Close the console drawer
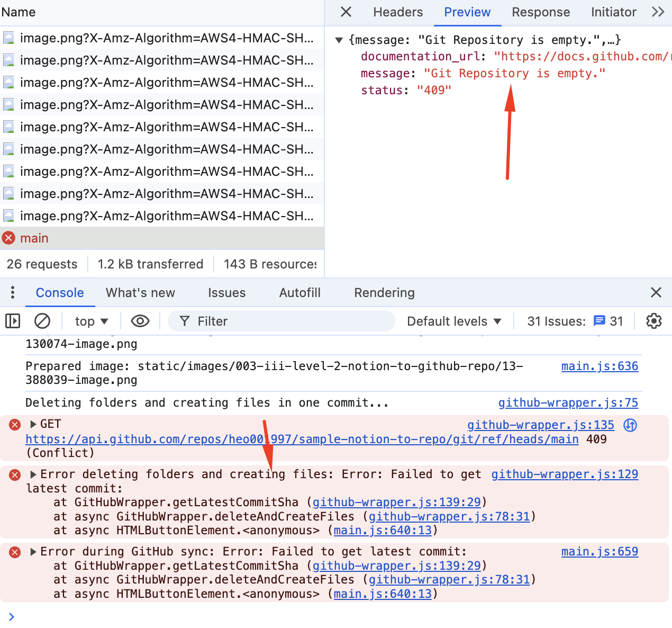This screenshot has height=628, width=672. (x=656, y=292)
